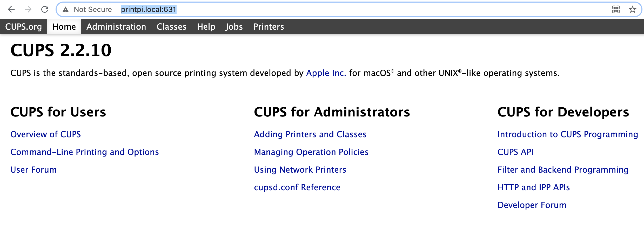Open the Jobs tab
Viewport: 644px width, 248px height.
click(234, 27)
